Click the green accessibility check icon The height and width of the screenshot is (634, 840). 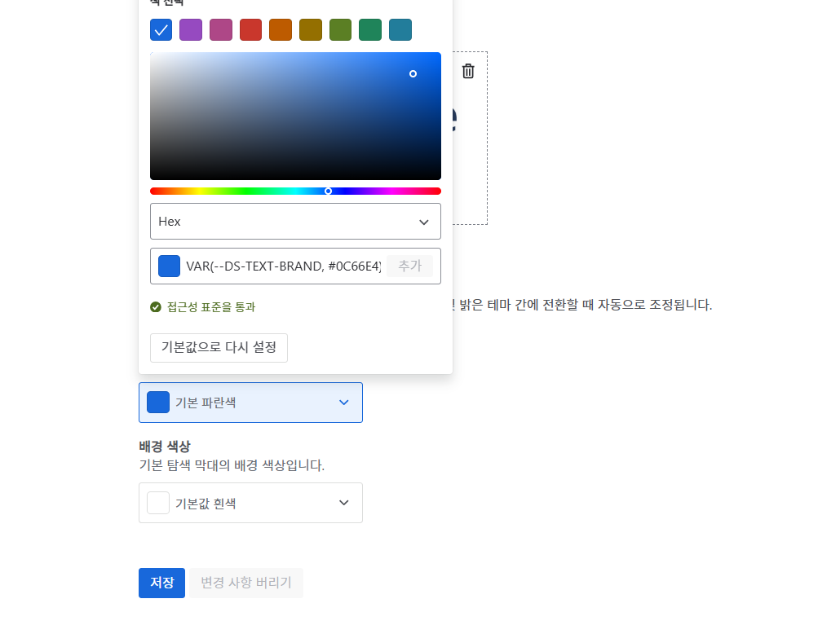coord(156,307)
